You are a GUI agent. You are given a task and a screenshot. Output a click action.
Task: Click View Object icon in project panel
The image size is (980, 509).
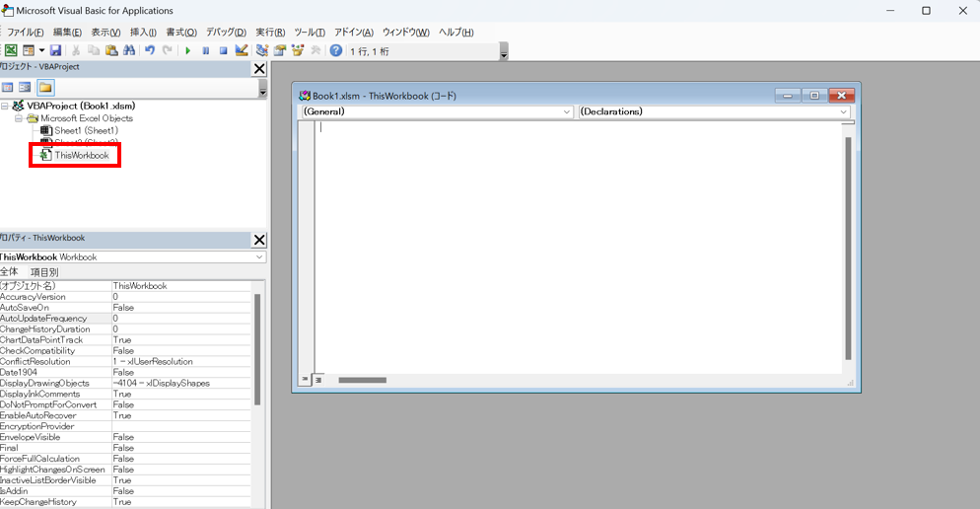[x=25, y=88]
